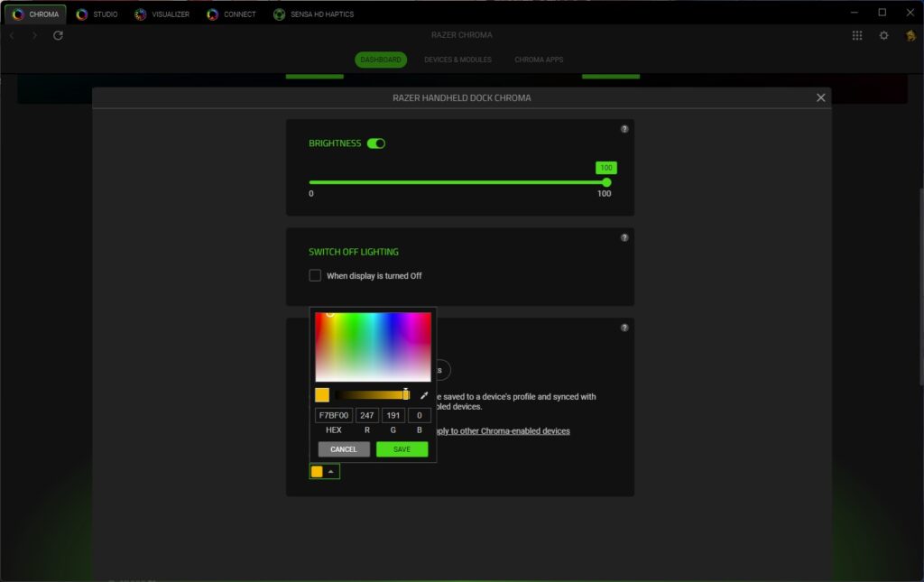Click the R value field
This screenshot has height=582, width=924.
(367, 415)
